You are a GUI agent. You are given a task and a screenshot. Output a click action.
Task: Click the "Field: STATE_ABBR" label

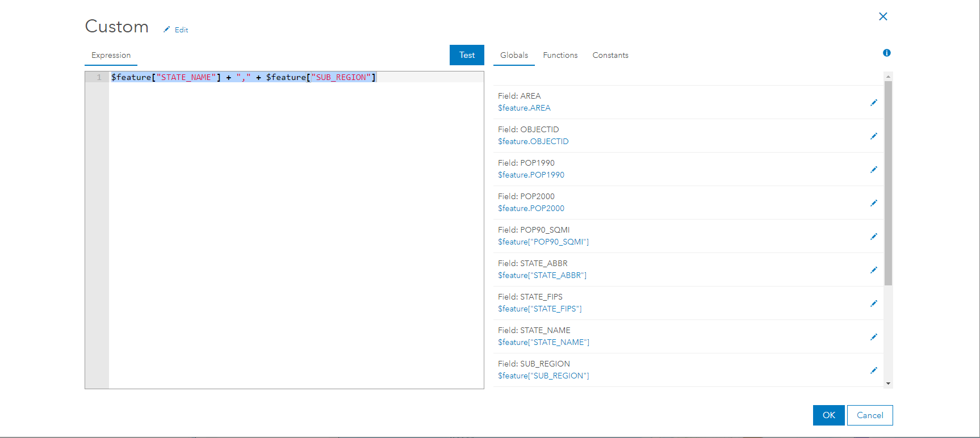point(533,263)
